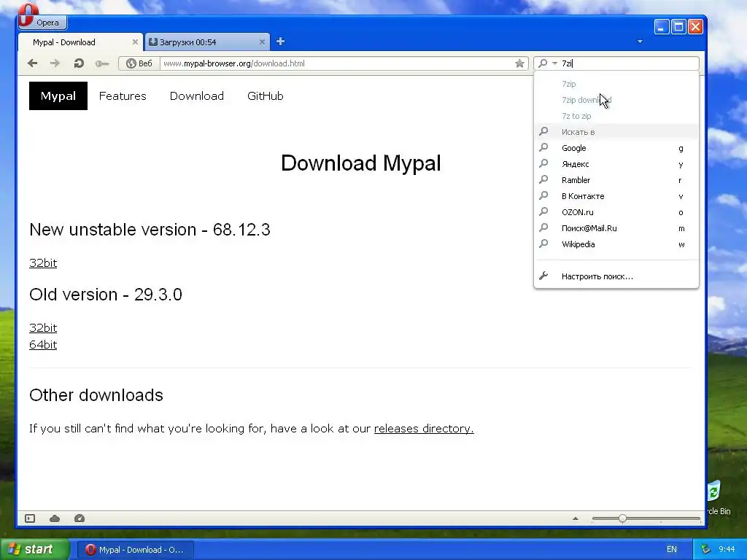This screenshot has width=747, height=560.
Task: Click the Opera Link cloud icon
Action: (55, 518)
